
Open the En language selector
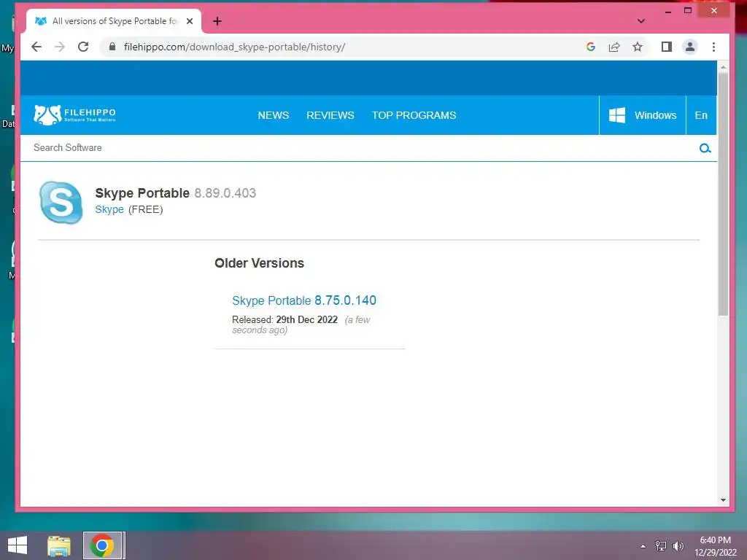coord(701,115)
